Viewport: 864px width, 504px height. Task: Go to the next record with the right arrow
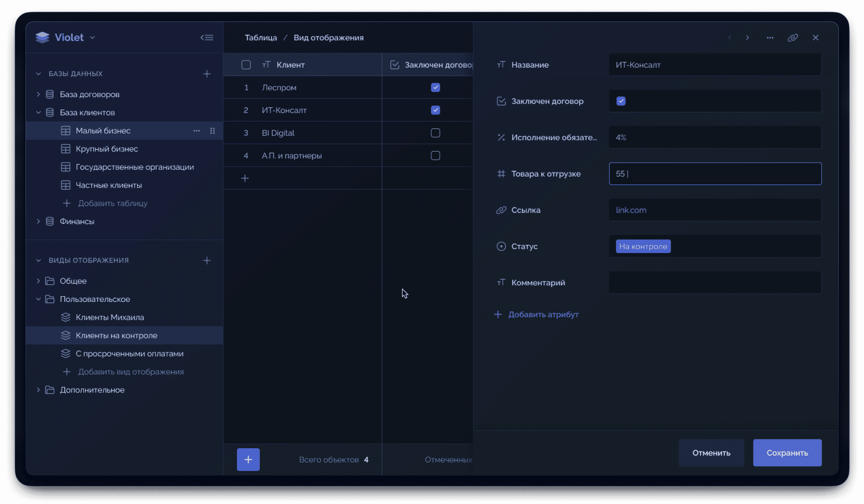pos(747,37)
